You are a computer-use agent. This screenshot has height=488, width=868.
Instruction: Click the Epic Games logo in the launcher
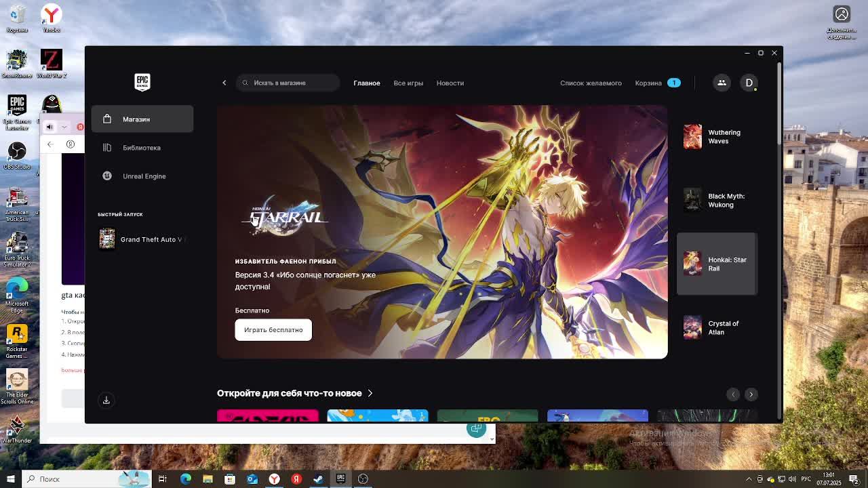(x=142, y=82)
